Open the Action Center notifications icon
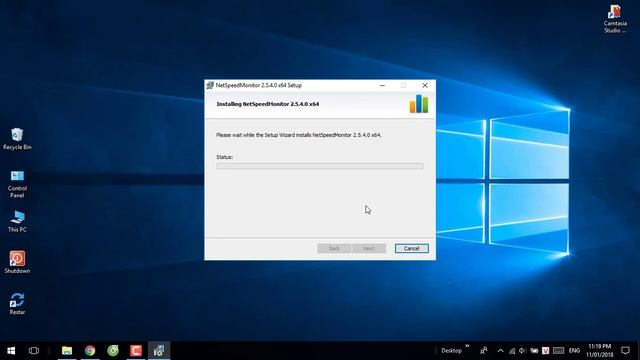The image size is (640, 360). point(625,351)
